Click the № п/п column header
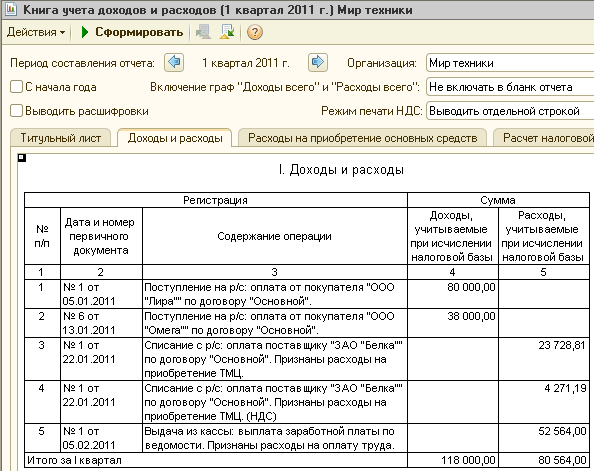 [x=42, y=236]
